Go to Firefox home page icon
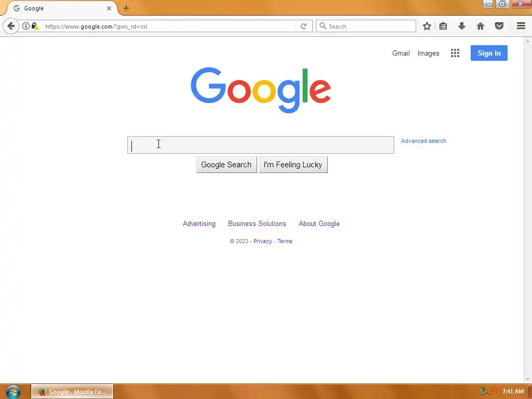 point(481,26)
